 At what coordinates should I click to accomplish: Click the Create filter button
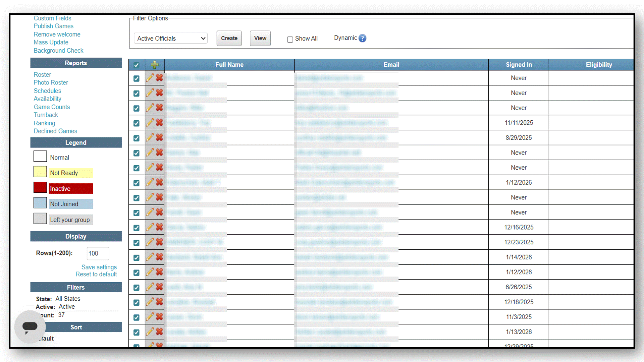[229, 38]
